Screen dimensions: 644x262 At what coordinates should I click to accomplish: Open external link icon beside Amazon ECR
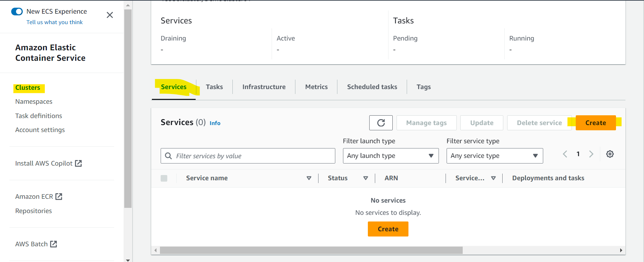pos(59,197)
